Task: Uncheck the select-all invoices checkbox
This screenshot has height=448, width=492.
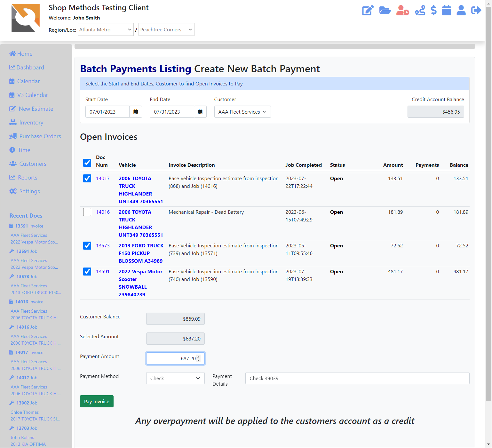Action: (x=87, y=163)
